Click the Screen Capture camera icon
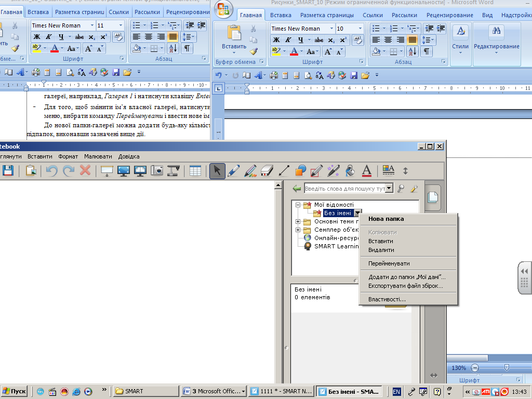The height and width of the screenshot is (399, 532). click(157, 170)
